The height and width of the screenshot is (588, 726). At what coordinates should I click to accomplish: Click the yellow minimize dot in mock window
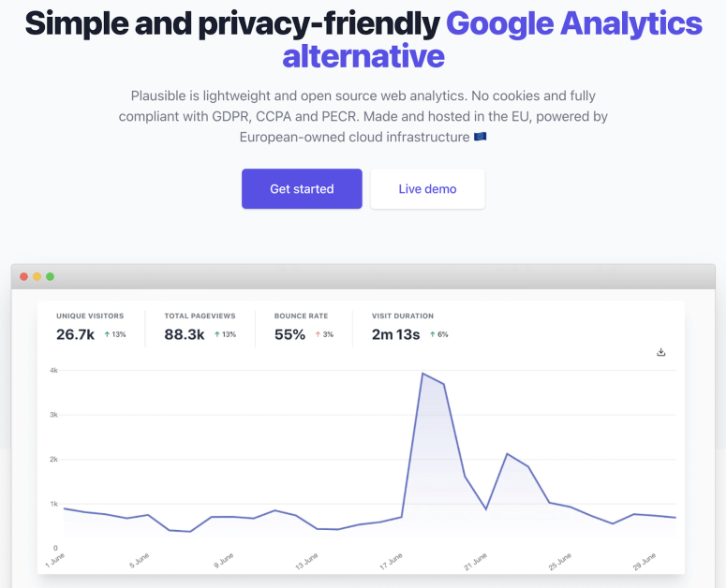point(37,276)
